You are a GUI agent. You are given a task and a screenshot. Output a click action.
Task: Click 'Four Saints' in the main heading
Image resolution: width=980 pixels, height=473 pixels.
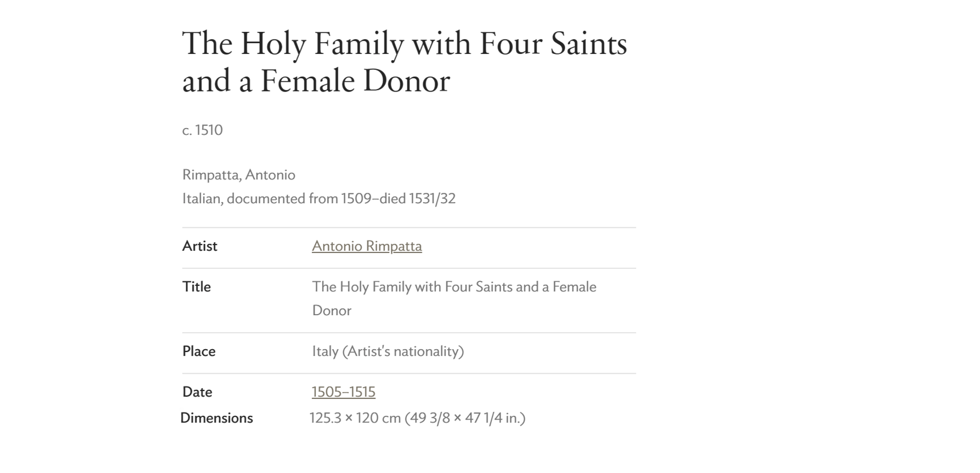554,43
